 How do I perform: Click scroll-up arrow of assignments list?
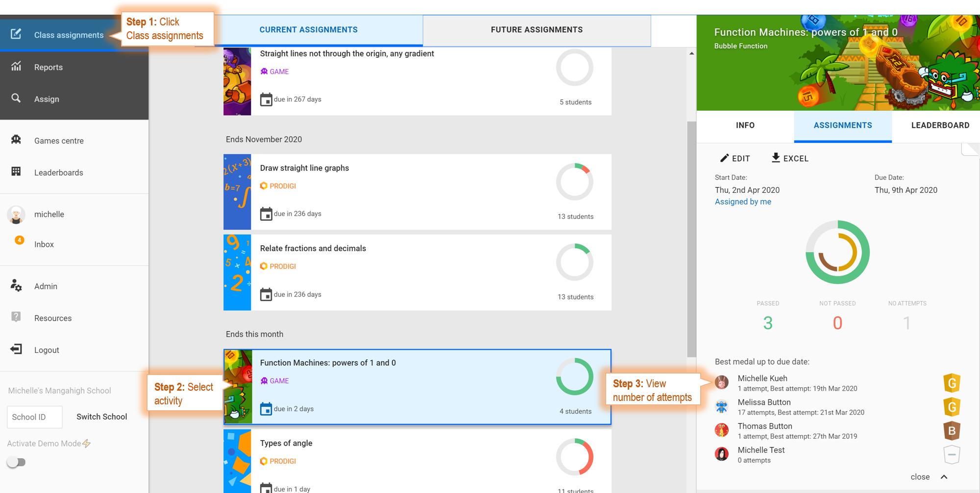click(691, 53)
